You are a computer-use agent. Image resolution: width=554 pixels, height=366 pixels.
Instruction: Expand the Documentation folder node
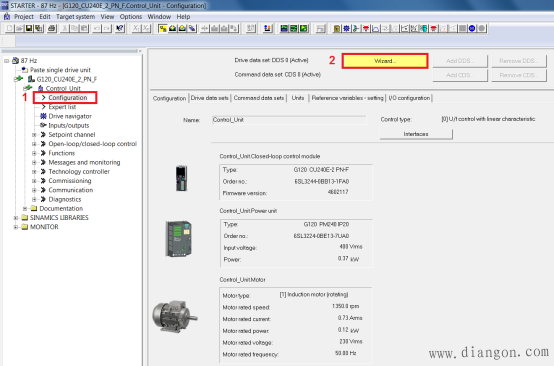[25, 208]
